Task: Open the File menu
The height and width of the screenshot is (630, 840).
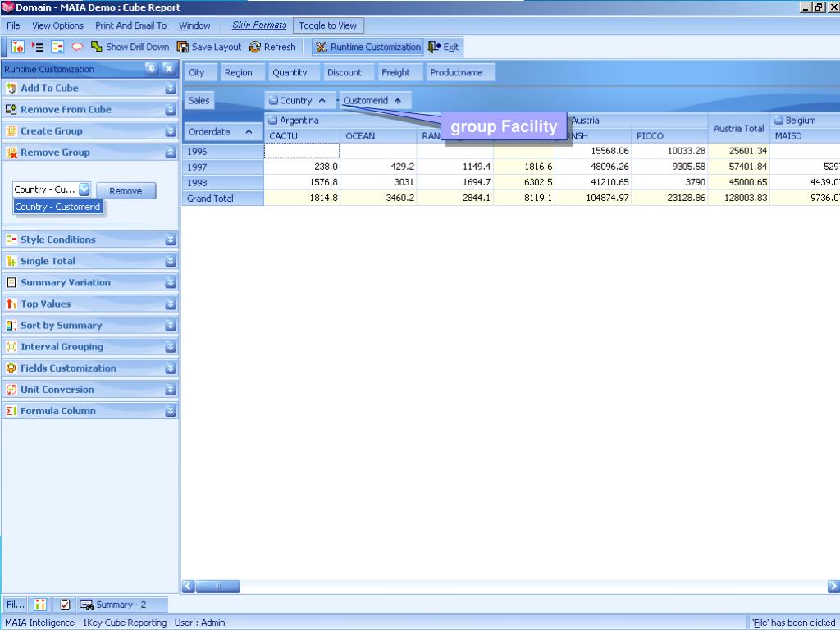Action: (13, 25)
